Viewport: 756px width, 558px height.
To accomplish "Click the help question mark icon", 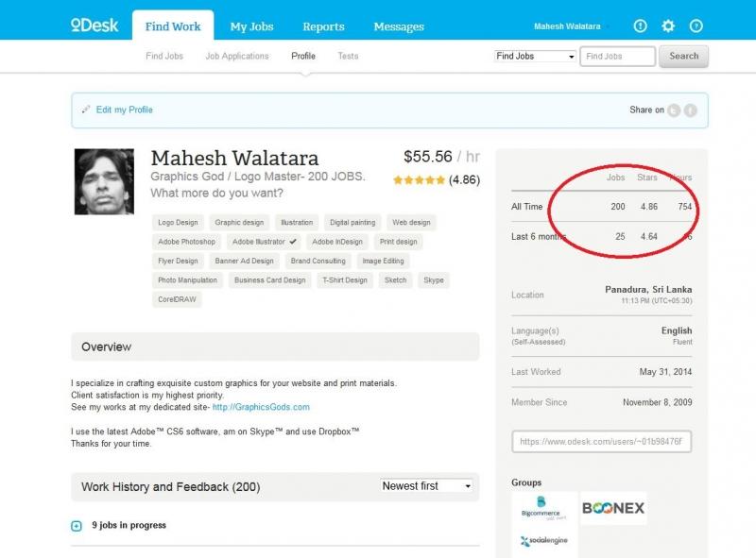I will [x=696, y=26].
